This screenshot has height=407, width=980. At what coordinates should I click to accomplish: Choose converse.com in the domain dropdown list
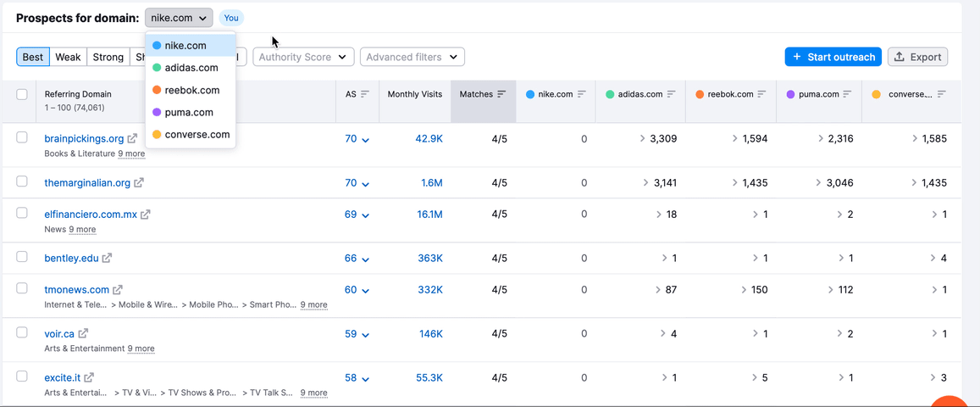[x=191, y=135]
